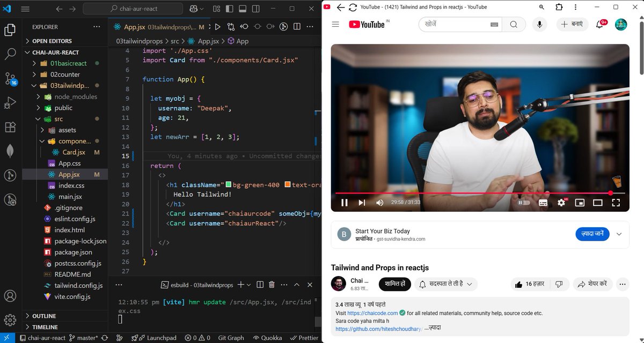
Task: Open the new terminal launch profile dropdown
Action: (x=249, y=285)
